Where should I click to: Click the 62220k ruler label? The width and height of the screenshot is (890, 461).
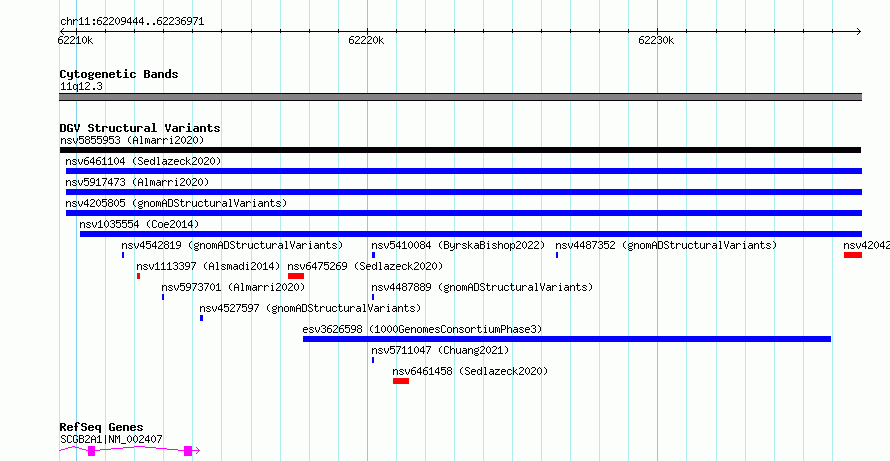366,40
